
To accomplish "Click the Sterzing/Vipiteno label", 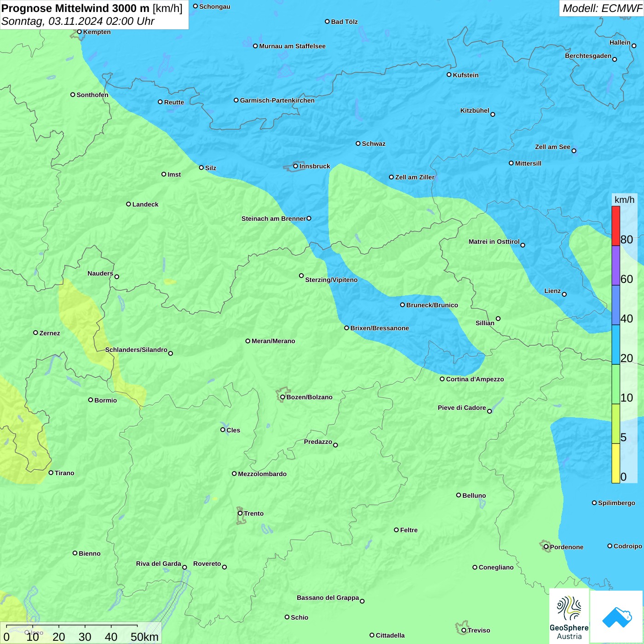I will pos(331,280).
